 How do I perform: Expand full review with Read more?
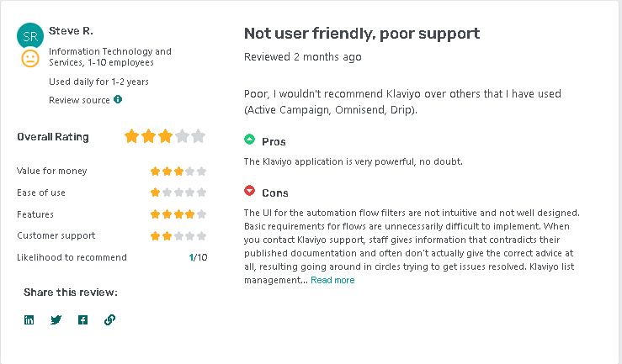(332, 280)
